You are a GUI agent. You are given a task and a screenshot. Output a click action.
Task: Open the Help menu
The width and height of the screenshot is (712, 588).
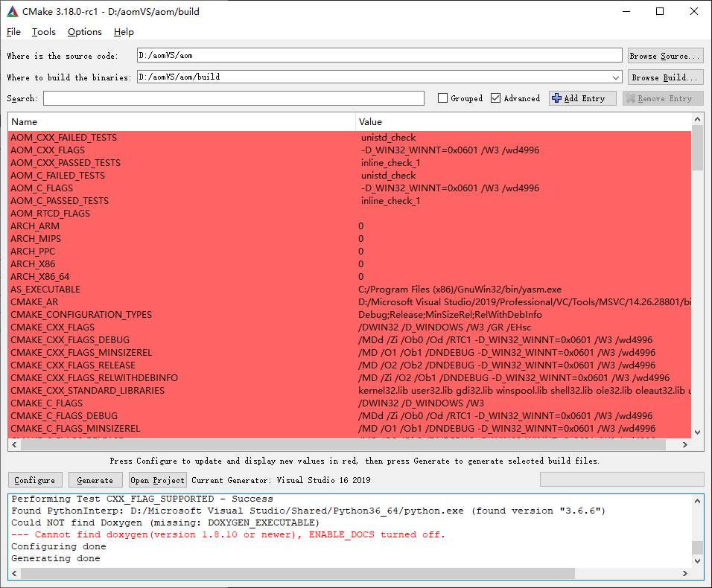coord(124,32)
